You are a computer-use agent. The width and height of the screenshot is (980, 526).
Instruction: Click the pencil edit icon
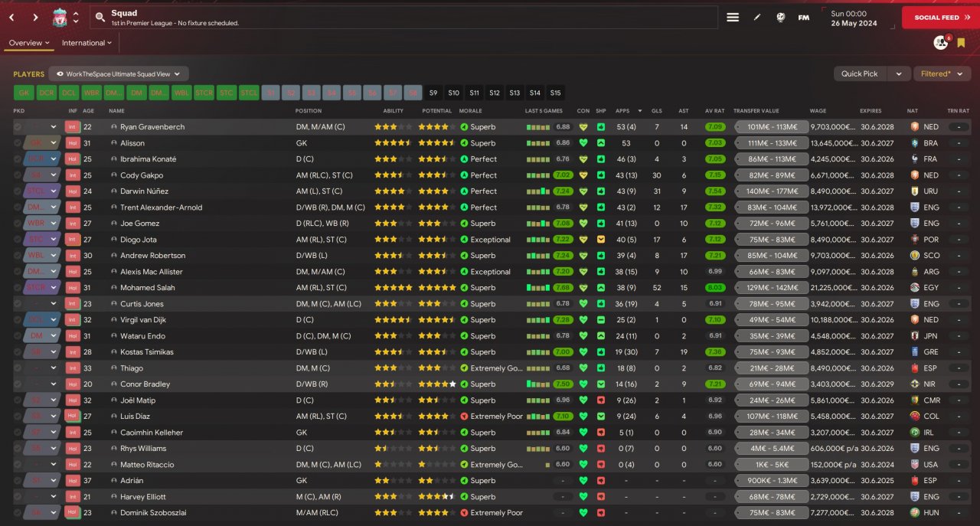pos(757,17)
